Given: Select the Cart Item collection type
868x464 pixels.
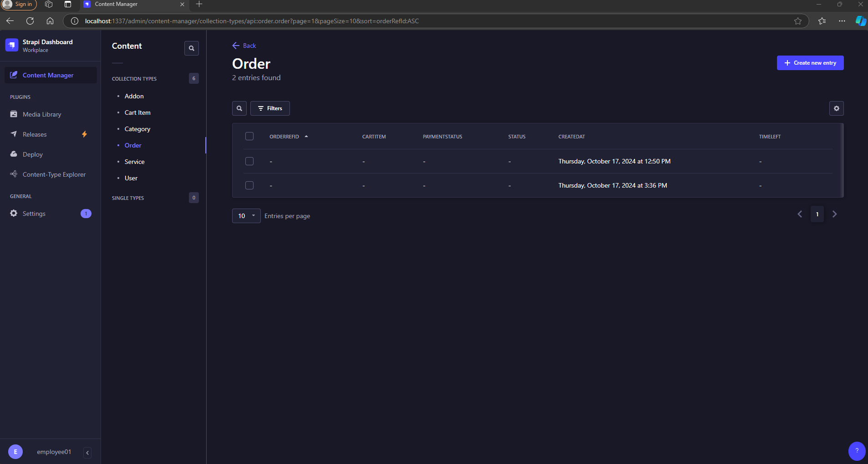Looking at the screenshot, I should click(137, 112).
